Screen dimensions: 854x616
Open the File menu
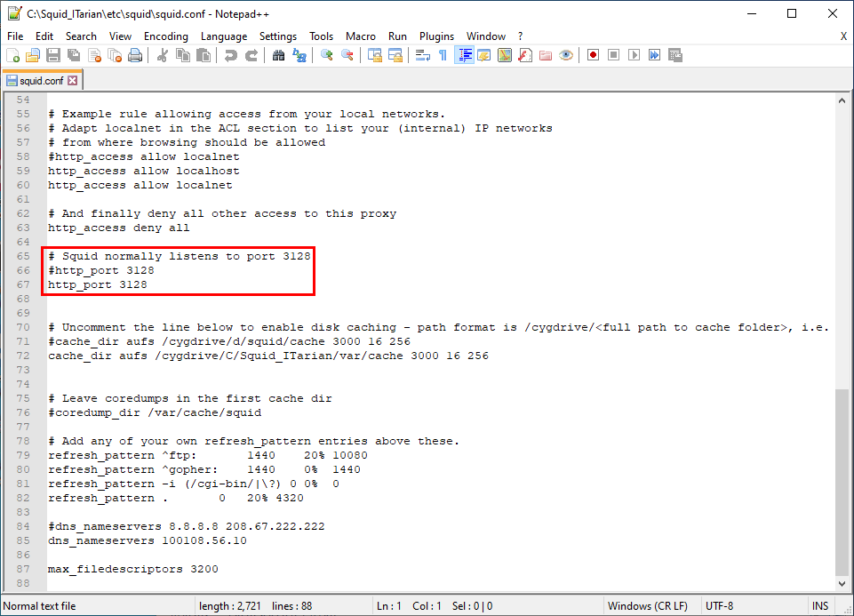pos(15,36)
